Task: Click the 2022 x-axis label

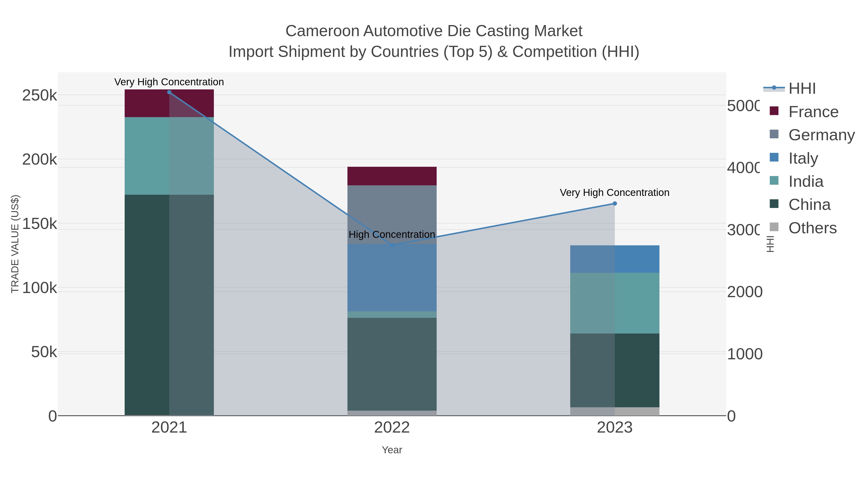Action: click(x=392, y=428)
